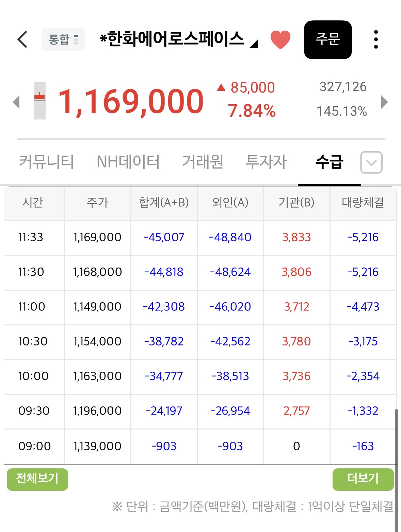Image resolution: width=401 pixels, height=532 pixels.
Task: Go to next stock with right triangle
Action: [385, 102]
